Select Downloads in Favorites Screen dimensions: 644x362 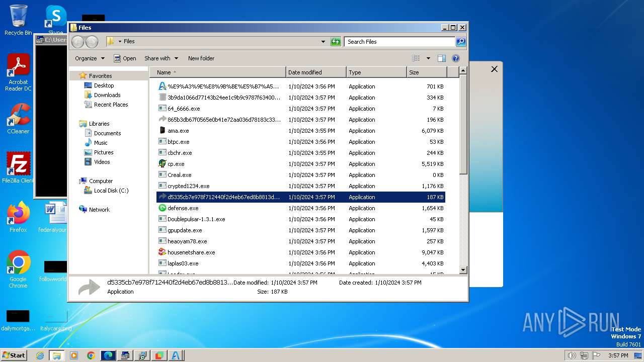coord(107,95)
